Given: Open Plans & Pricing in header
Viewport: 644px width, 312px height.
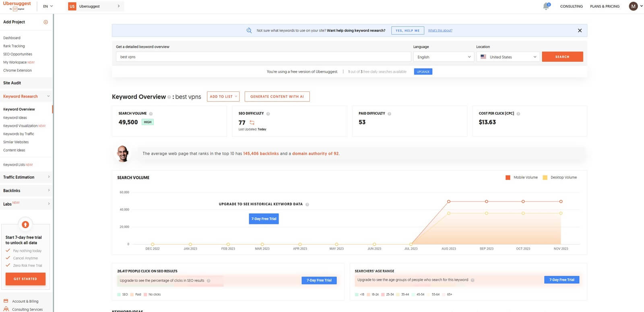Looking at the screenshot, I should pos(605,6).
